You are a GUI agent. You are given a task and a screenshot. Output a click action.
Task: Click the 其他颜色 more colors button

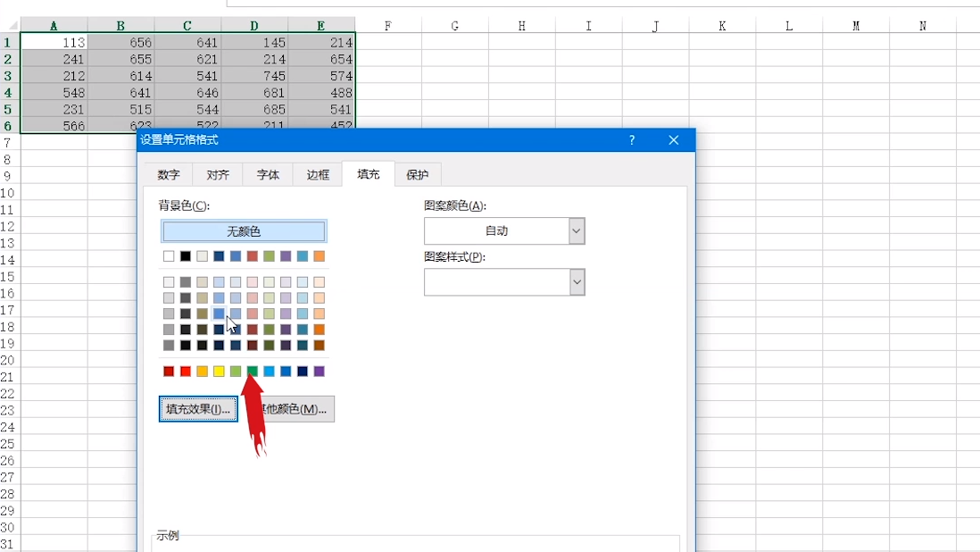pos(299,409)
